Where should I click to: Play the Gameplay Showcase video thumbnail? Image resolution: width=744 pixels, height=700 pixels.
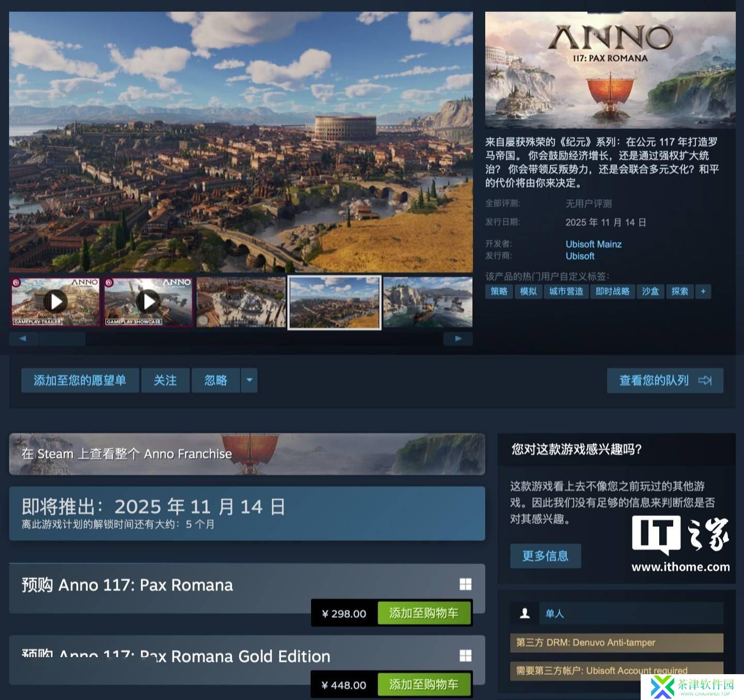148,302
